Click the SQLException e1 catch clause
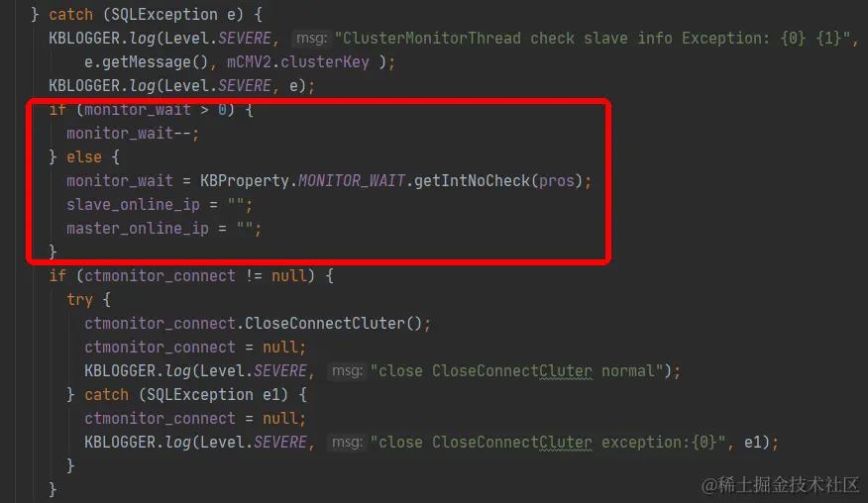The width and height of the screenshot is (868, 503). (x=213, y=394)
